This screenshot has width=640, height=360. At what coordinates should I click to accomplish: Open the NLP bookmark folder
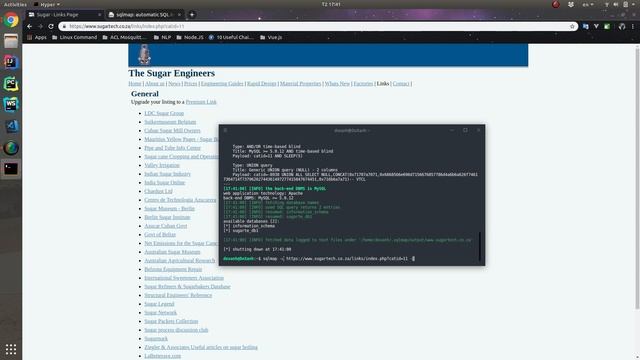tap(162, 37)
